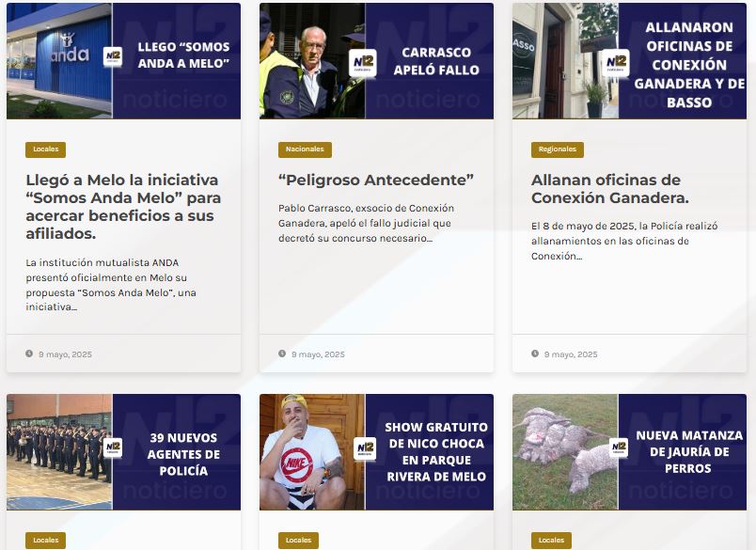Image resolution: width=756 pixels, height=550 pixels.
Task: Open the Nueva Matanza de Jauría thumbnail
Action: (629, 452)
